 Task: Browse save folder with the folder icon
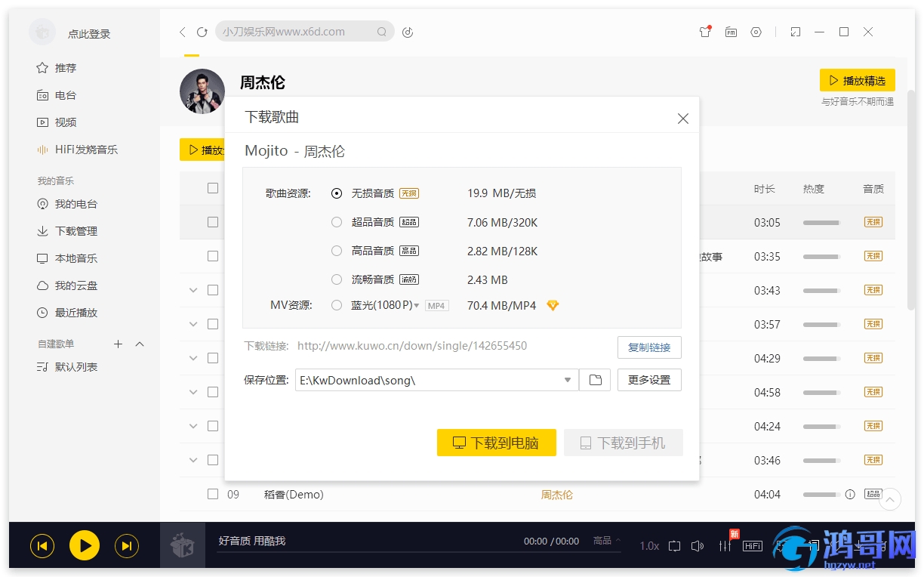pos(595,380)
